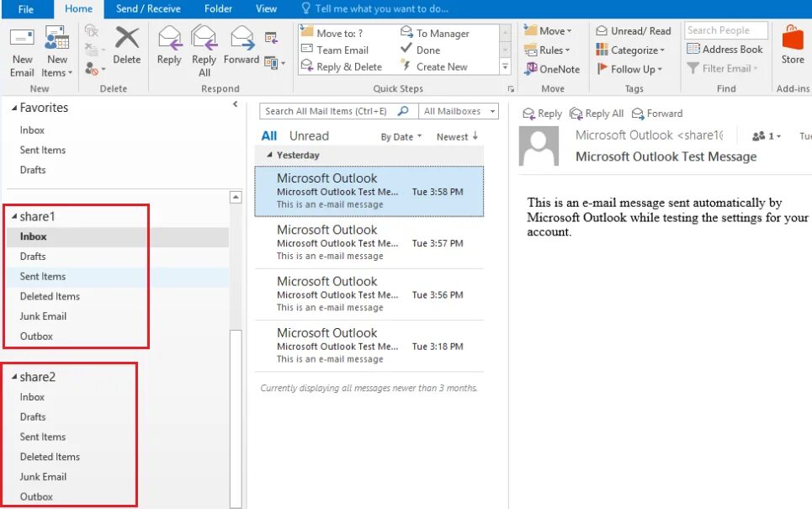Collapse the Yesterday message group

(x=269, y=155)
